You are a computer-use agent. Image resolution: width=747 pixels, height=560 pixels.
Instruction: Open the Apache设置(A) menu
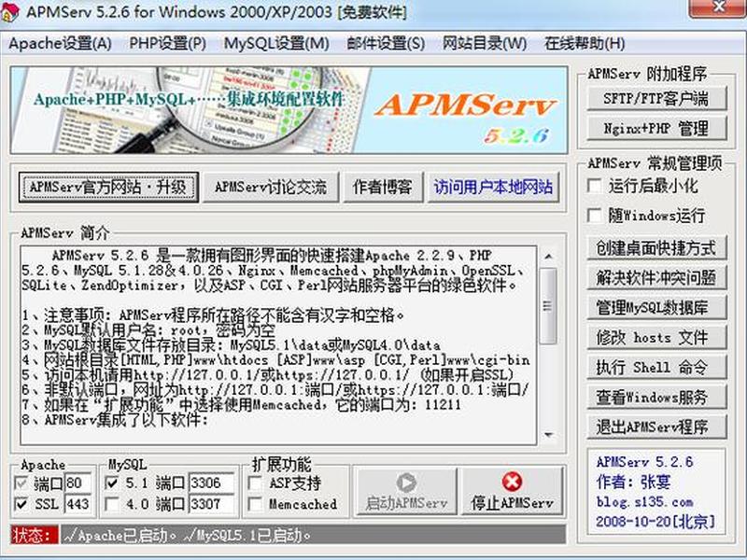coord(60,43)
